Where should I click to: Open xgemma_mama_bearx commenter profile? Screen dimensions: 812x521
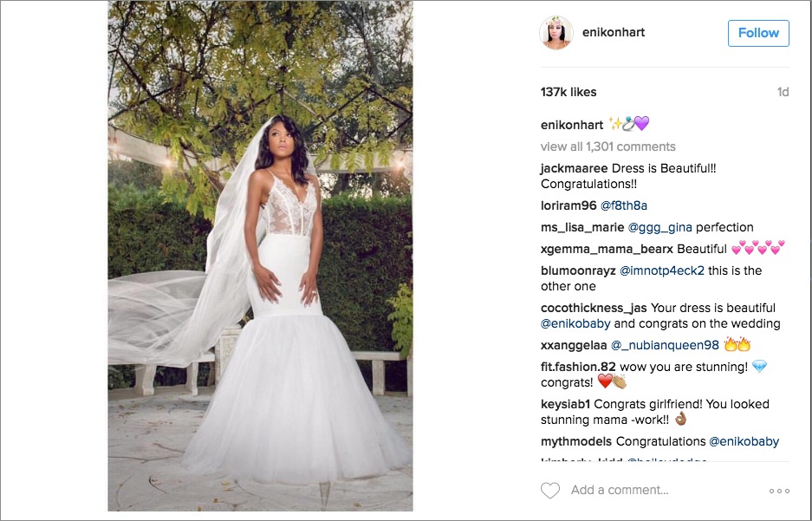tap(607, 249)
